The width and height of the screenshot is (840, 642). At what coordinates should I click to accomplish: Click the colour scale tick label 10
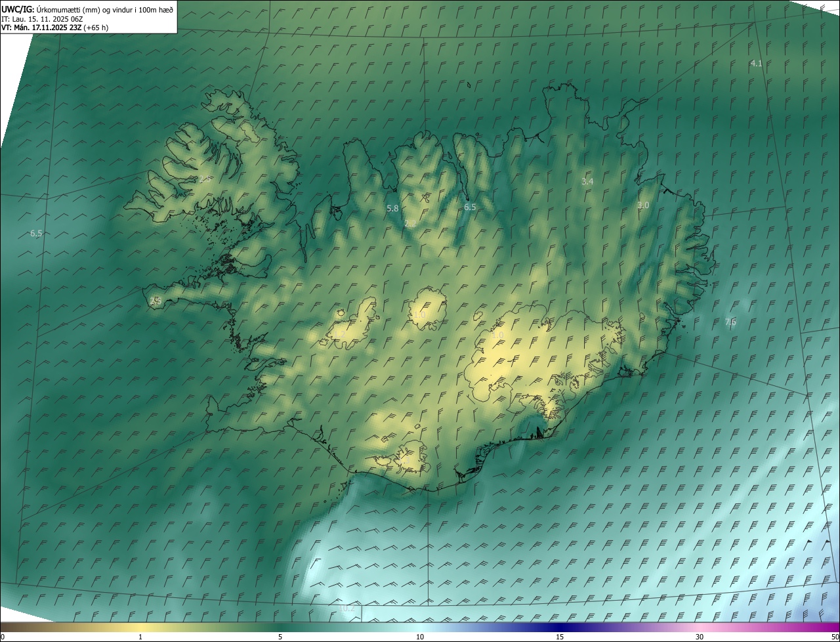click(420, 637)
